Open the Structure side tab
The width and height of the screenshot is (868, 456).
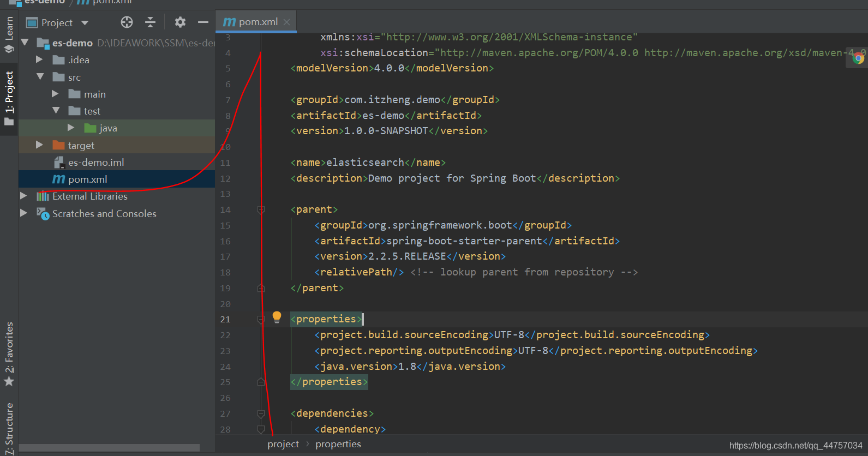point(9,429)
